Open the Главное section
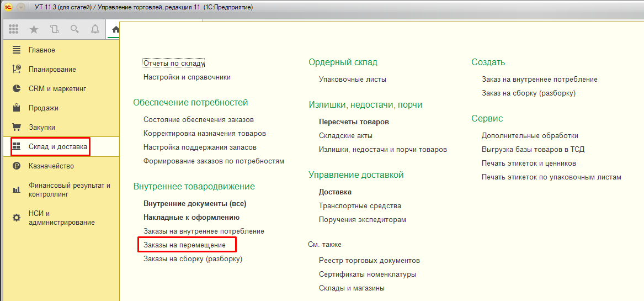The width and height of the screenshot is (644, 301). (x=42, y=50)
